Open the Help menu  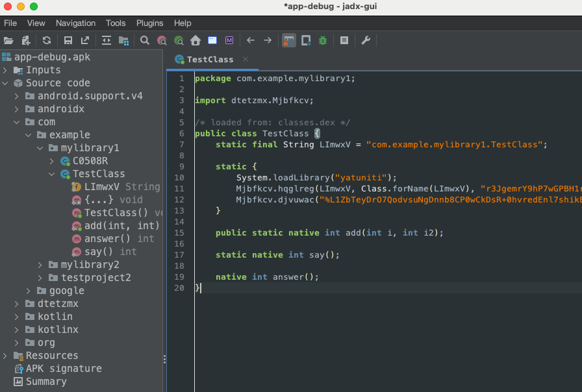pyautogui.click(x=183, y=23)
